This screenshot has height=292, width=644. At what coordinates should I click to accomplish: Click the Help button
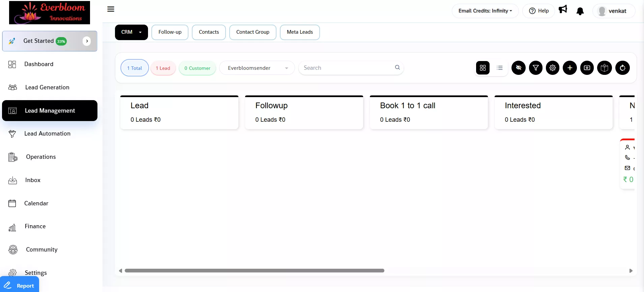pyautogui.click(x=539, y=11)
